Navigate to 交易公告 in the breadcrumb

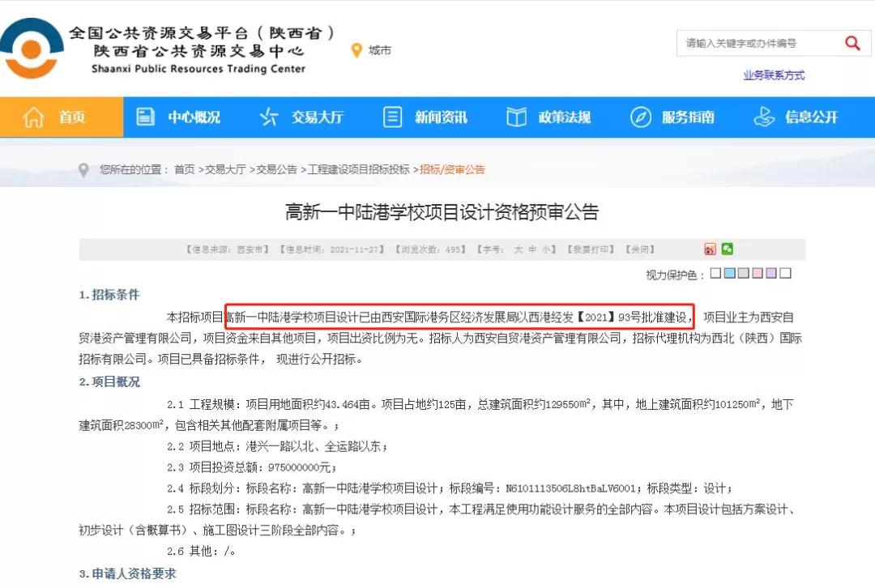click(x=278, y=170)
